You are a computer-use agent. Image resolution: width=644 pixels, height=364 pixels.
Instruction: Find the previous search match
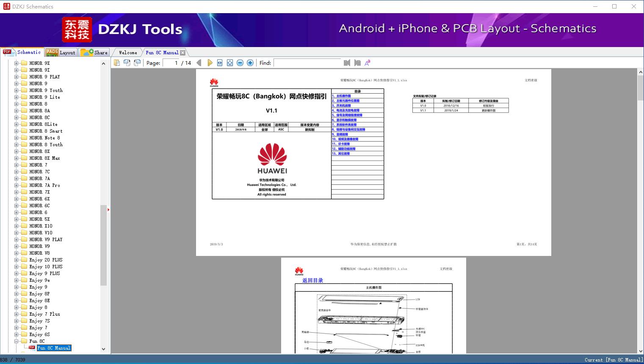click(x=347, y=63)
